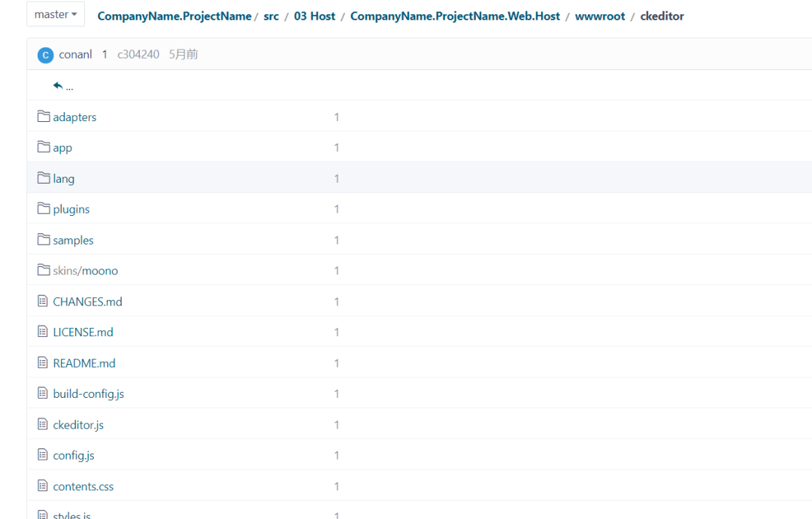Click the lang folder icon
Viewport: 812px width, 519px height.
pyautogui.click(x=43, y=178)
